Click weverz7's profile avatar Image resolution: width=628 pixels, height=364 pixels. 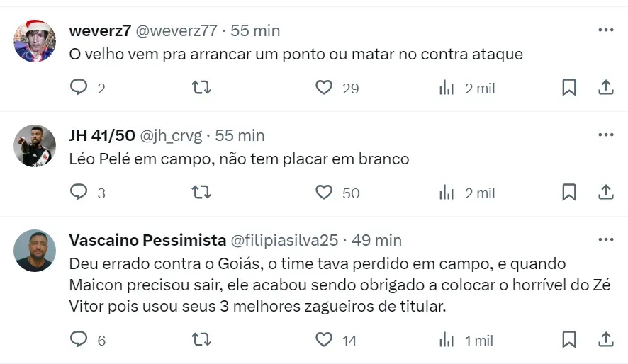click(35, 40)
